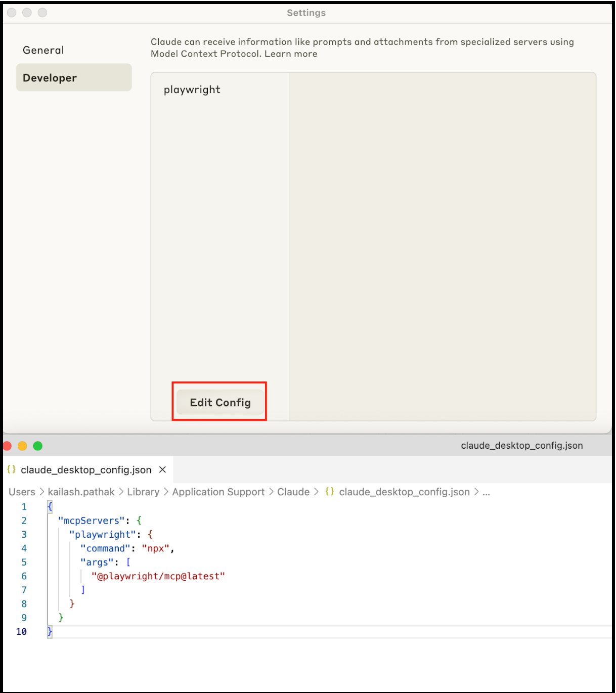Expand the breadcrumb ellipsis symbol path
616x693 pixels.
(486, 492)
